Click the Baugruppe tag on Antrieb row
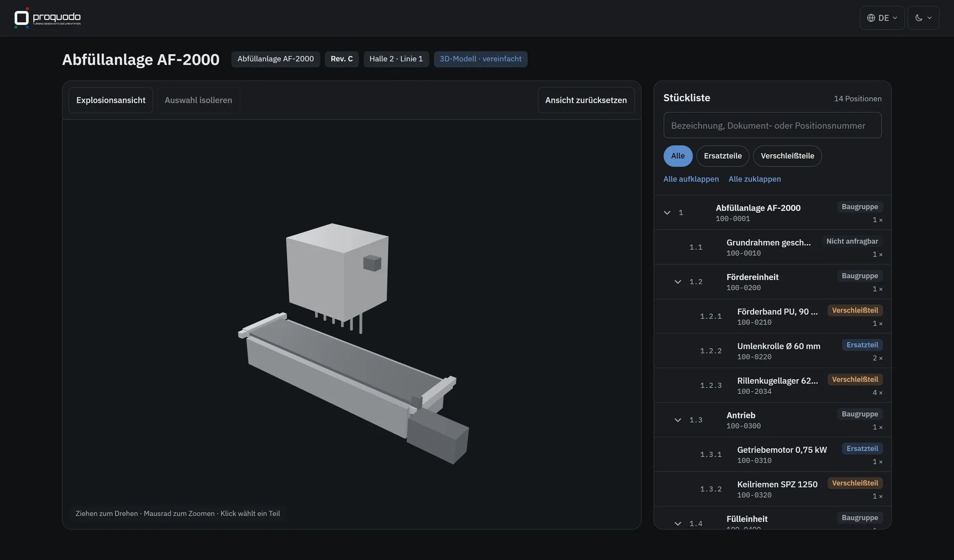This screenshot has height=560, width=954. pyautogui.click(x=860, y=414)
